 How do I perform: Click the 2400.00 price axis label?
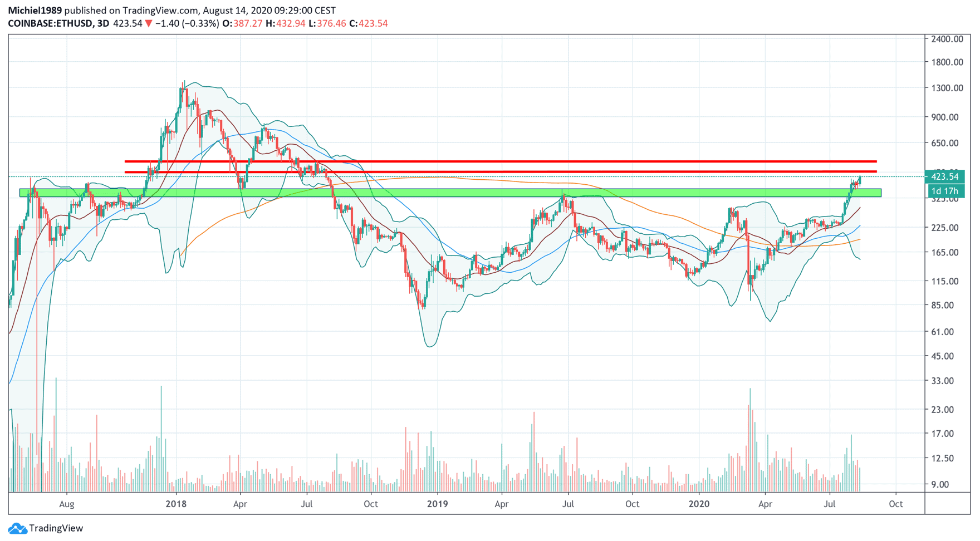946,39
